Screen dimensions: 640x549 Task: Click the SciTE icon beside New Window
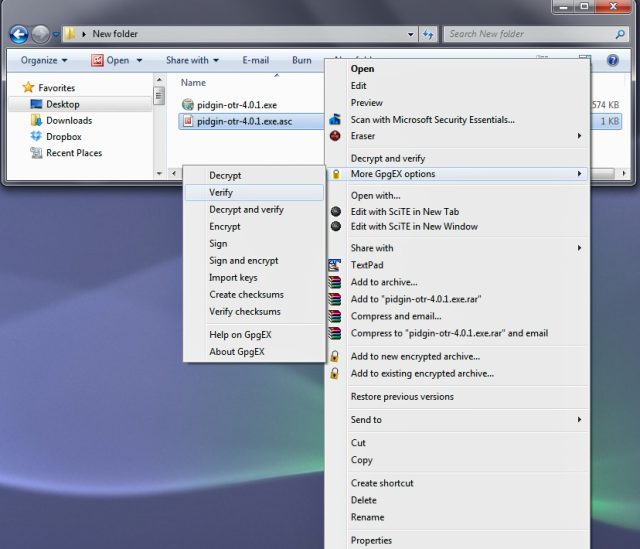(x=336, y=226)
